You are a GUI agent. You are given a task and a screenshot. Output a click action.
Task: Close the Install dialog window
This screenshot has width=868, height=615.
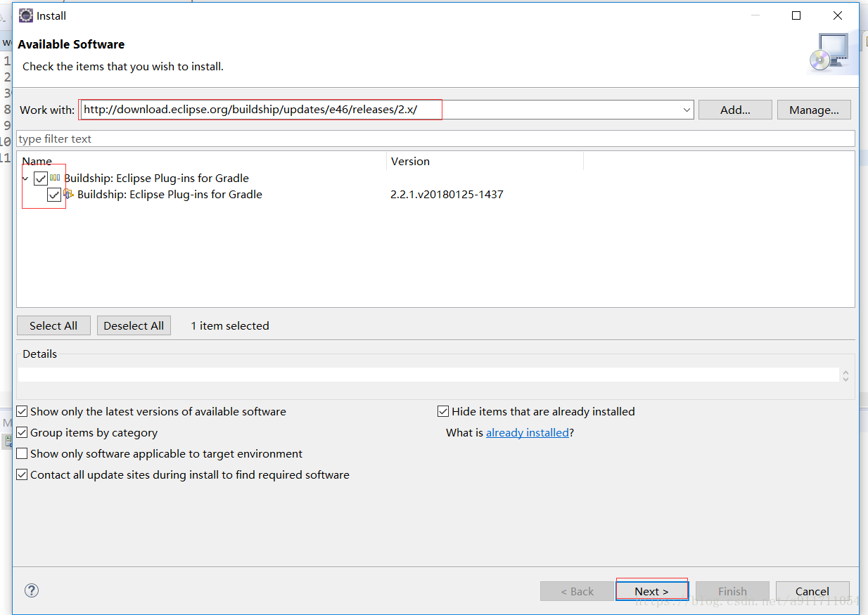click(837, 15)
